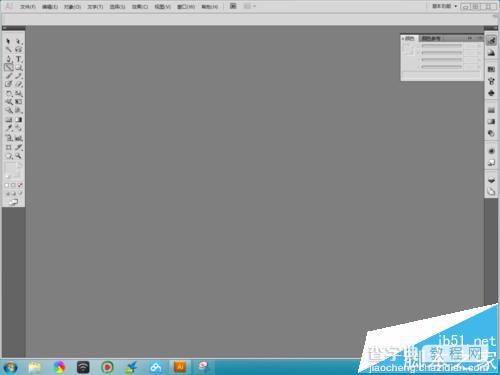Enable Draw Inside mode
Viewport: 500px width, 375px height.
click(20, 193)
